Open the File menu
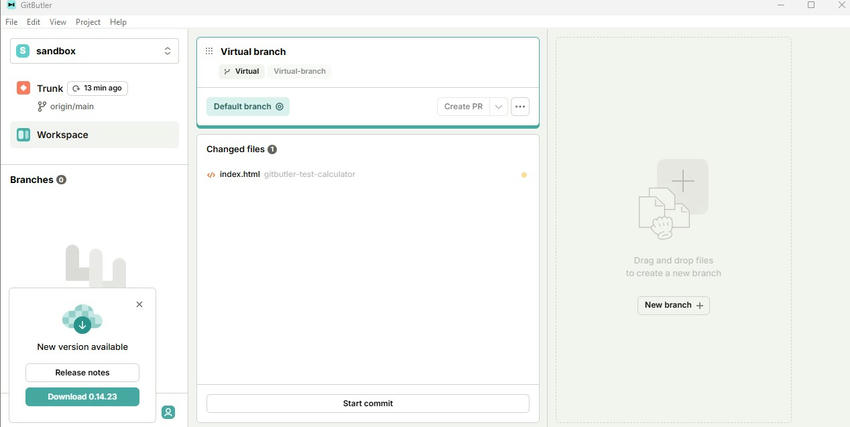 pyautogui.click(x=11, y=22)
